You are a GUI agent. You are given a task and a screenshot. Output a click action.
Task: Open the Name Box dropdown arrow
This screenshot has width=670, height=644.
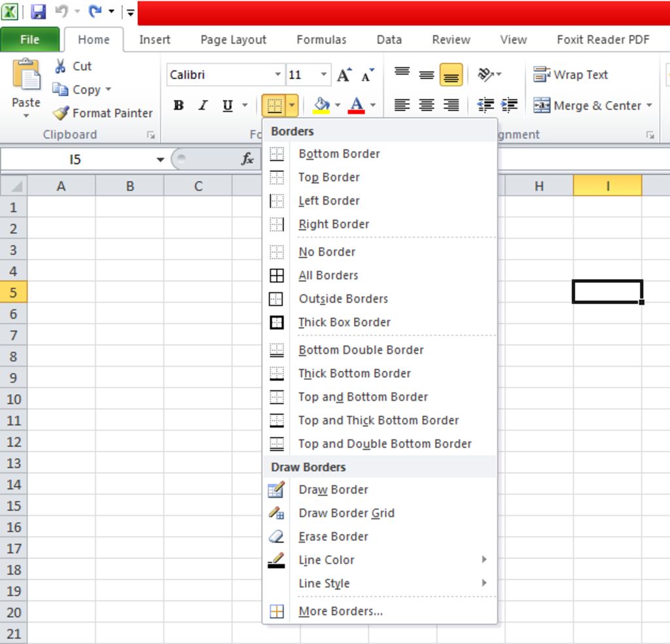(x=160, y=160)
